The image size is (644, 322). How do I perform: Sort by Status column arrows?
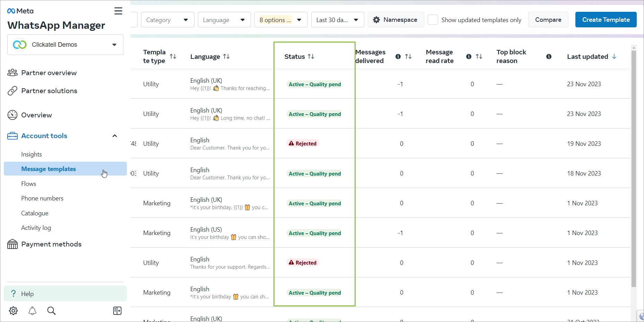point(311,56)
